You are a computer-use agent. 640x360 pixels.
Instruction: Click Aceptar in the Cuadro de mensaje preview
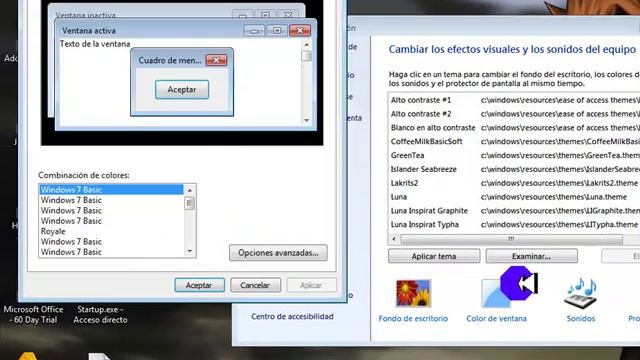coord(182,89)
